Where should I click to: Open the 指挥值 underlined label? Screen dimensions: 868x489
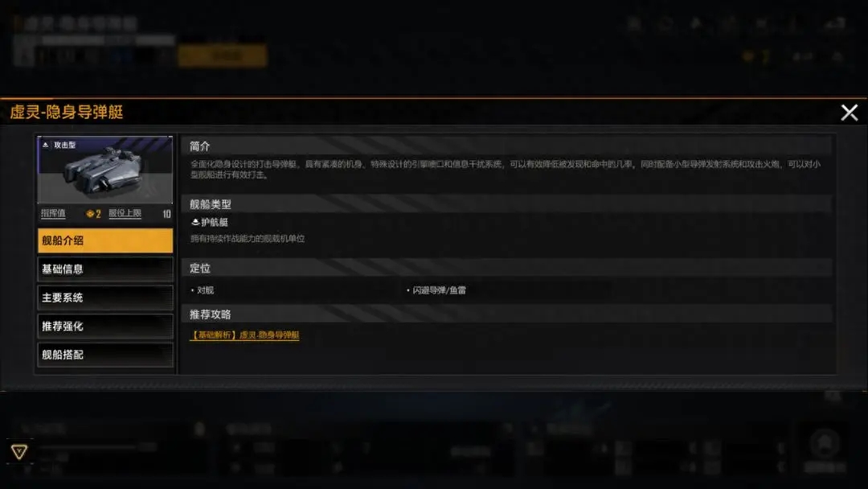pyautogui.click(x=53, y=213)
